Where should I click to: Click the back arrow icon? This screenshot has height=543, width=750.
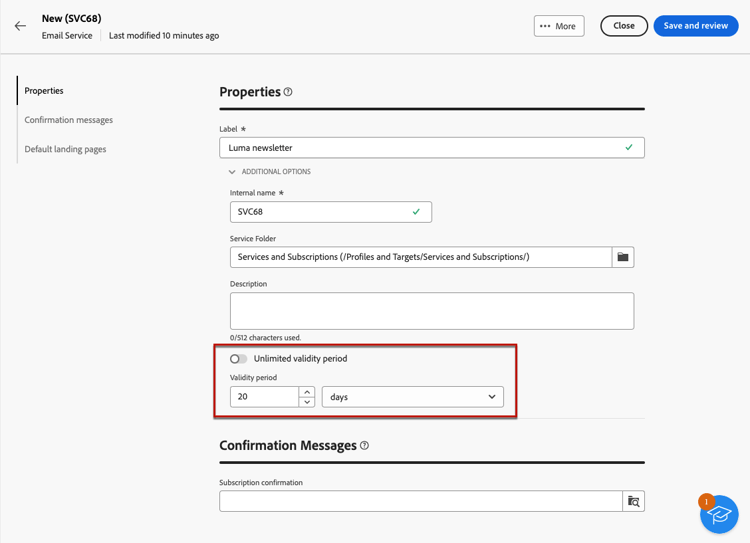point(20,26)
